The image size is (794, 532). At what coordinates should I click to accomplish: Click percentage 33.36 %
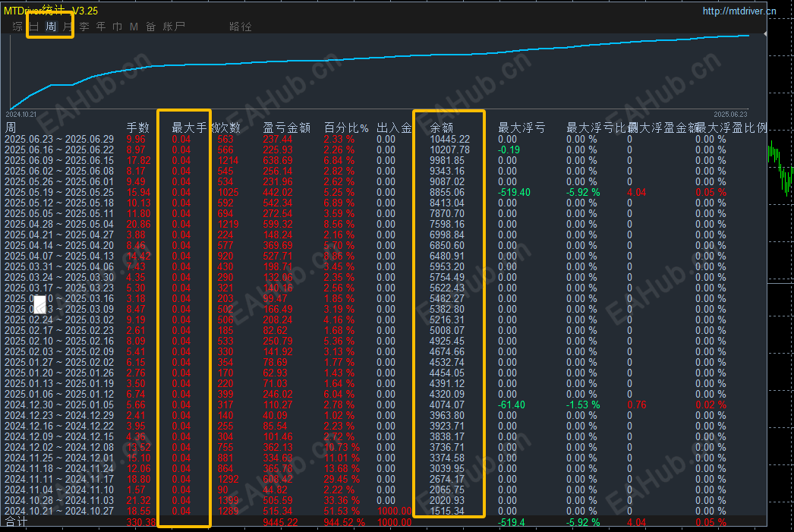(342, 501)
